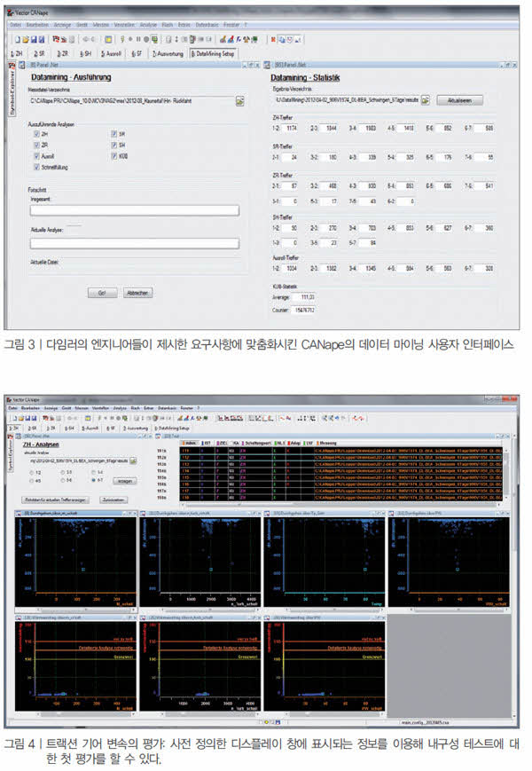Click Schaltungswert column header in lower table
The height and width of the screenshot is (771, 532).
255,443
